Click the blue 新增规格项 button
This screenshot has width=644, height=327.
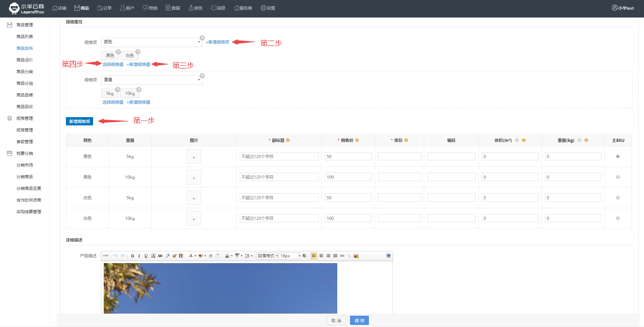(x=79, y=122)
